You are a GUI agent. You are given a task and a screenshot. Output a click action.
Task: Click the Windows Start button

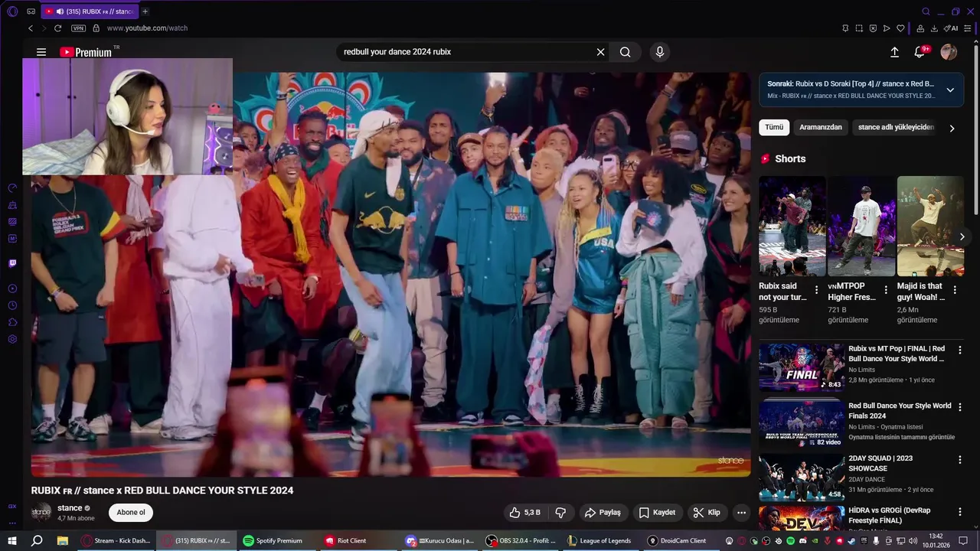point(12,541)
